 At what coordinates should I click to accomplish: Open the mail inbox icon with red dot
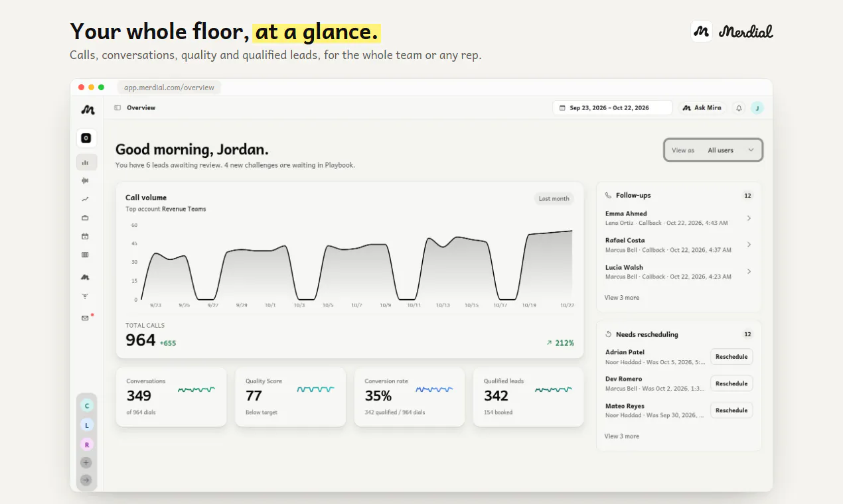point(85,318)
